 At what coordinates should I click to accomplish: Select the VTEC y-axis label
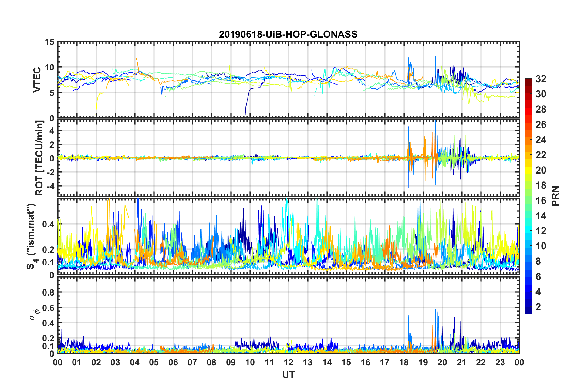[37, 80]
